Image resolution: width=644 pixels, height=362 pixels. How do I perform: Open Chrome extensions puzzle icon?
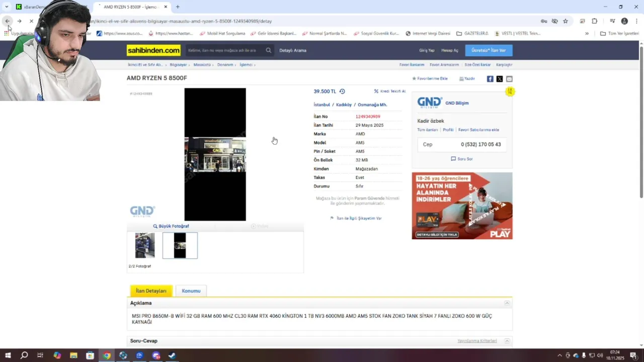(595, 21)
